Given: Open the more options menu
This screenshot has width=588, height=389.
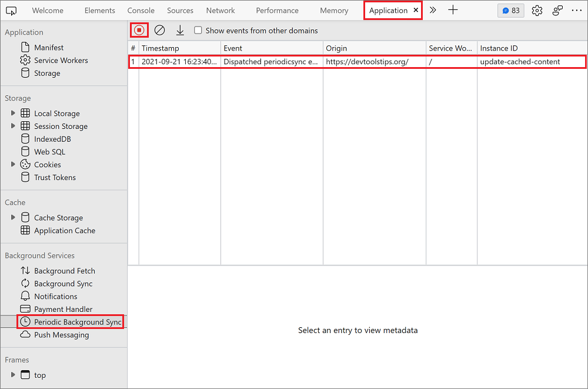Looking at the screenshot, I should pyautogui.click(x=576, y=10).
